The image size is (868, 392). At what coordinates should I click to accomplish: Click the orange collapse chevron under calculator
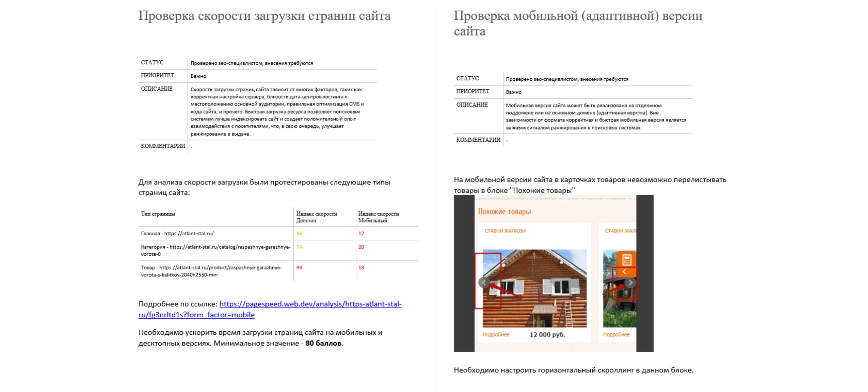624,272
